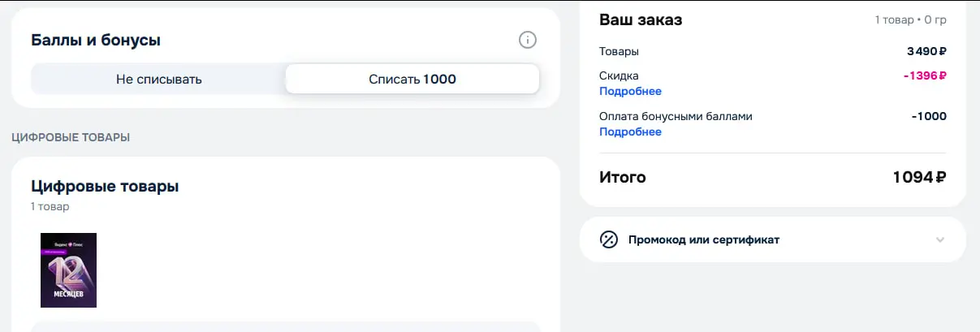The width and height of the screenshot is (980, 332).
Task: Open Подробнее link under Скидка
Action: click(630, 91)
